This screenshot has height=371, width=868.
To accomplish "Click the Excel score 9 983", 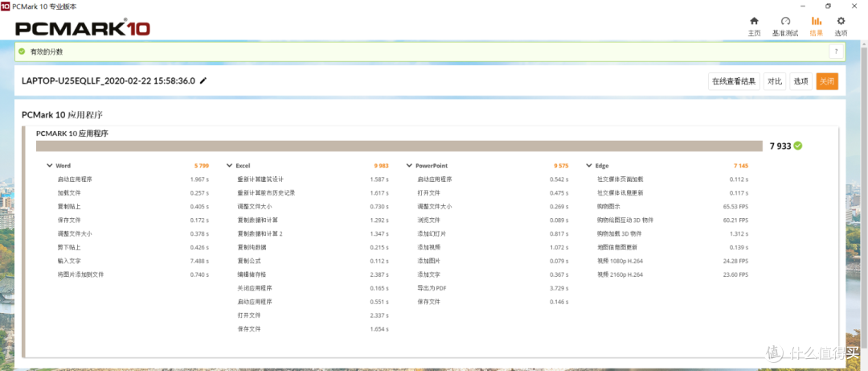I will pos(382,166).
